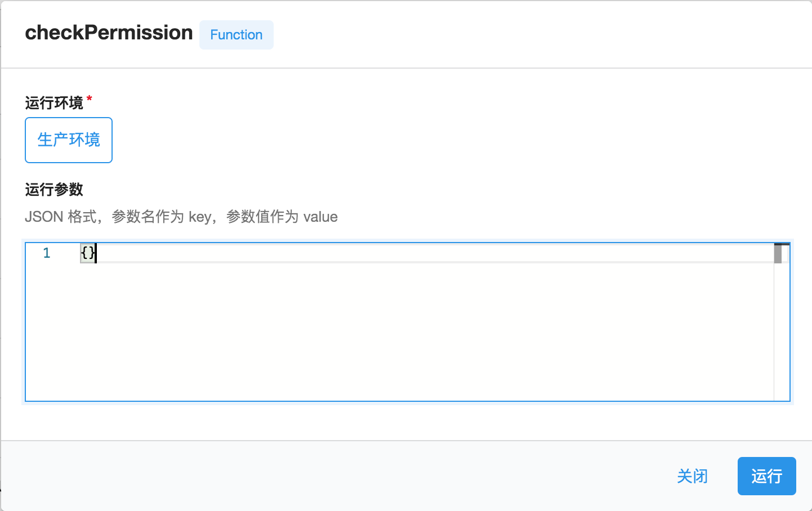Click the 运行环境 field label

54,103
